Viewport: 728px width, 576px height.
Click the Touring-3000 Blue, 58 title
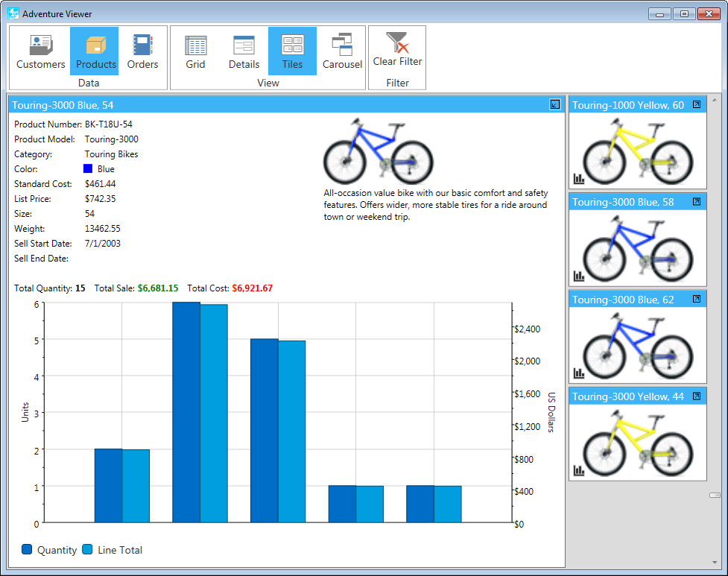point(623,203)
